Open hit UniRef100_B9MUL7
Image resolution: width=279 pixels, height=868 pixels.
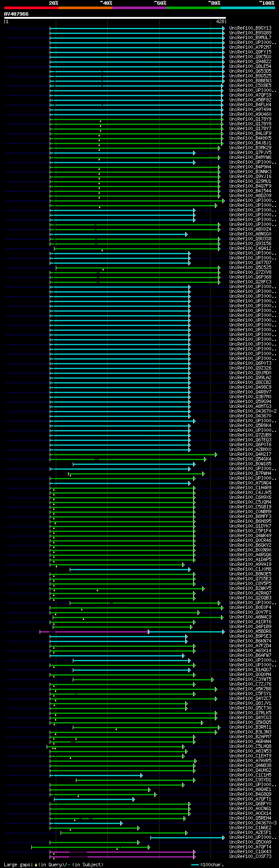[250, 38]
